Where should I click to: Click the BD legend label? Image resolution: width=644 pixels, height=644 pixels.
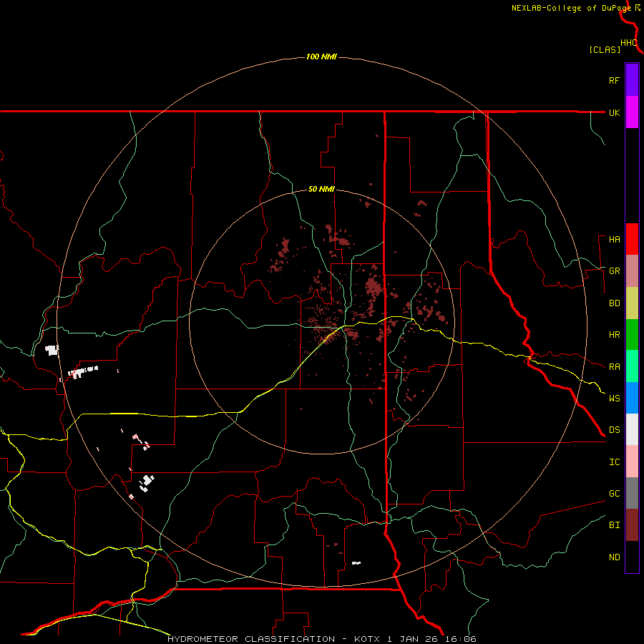point(614,303)
